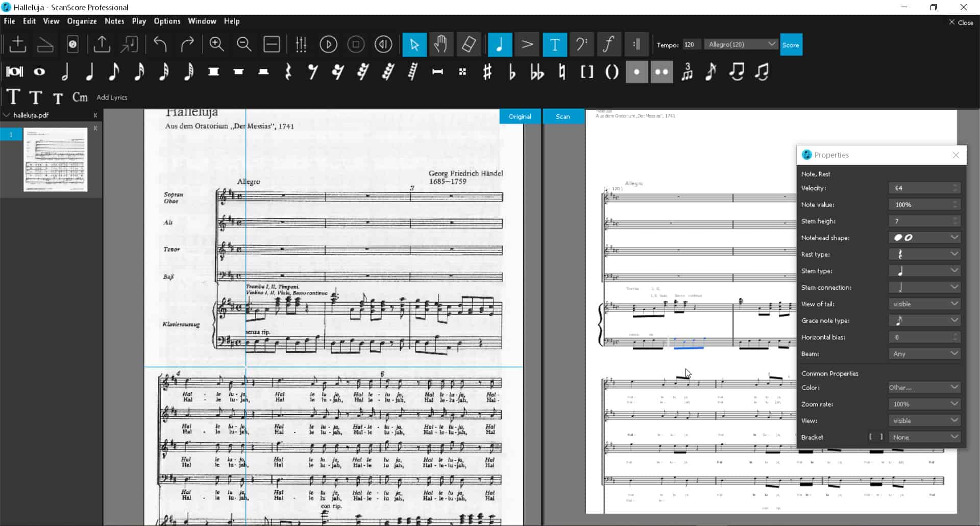Toggle the single augmentation dot

click(x=636, y=72)
